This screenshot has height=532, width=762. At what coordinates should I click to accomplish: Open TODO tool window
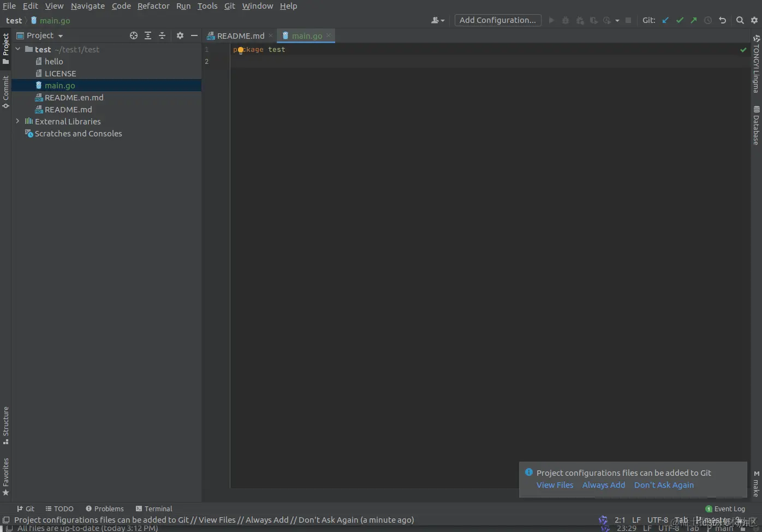tap(59, 509)
